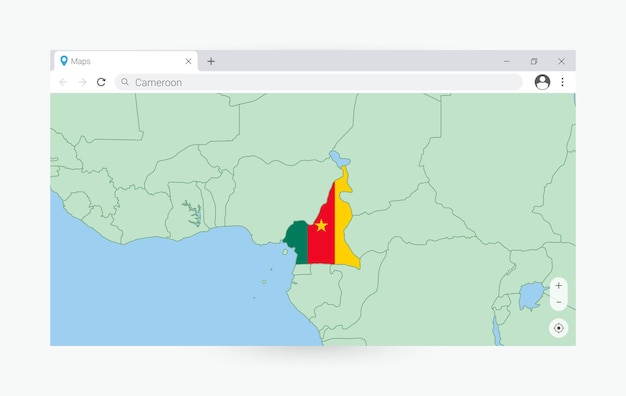The width and height of the screenshot is (626, 396).
Task: Close the browser window
Action: click(561, 61)
